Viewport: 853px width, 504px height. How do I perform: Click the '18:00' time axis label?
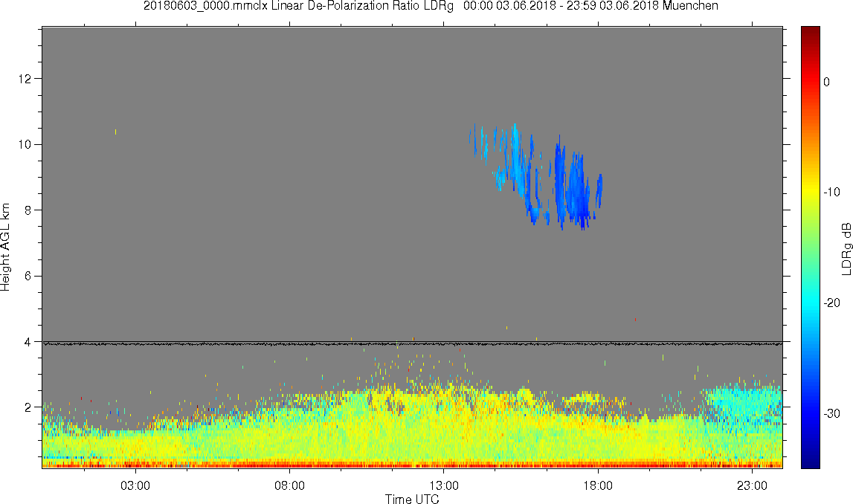coord(598,485)
